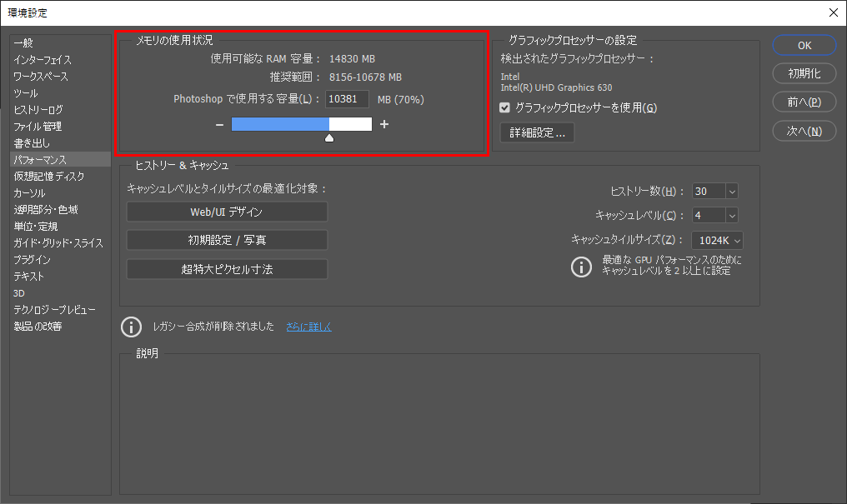The height and width of the screenshot is (504, 847).
Task: Close the 環境設定 dialog window
Action: coord(833,12)
